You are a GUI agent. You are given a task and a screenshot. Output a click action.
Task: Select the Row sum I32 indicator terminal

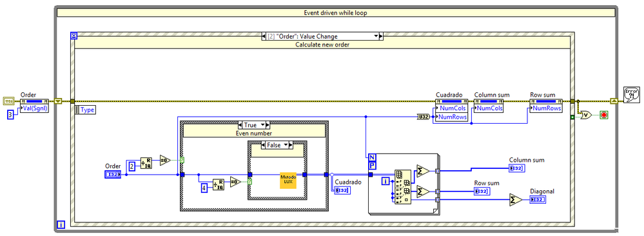click(x=482, y=191)
